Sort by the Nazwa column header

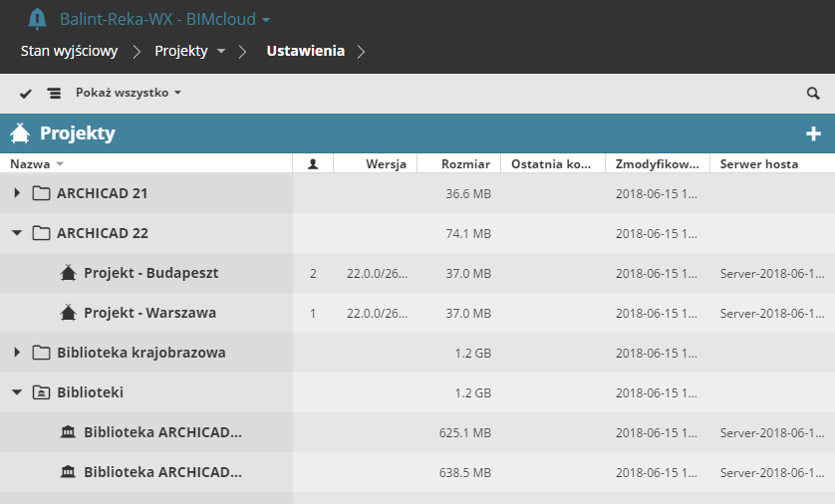(30, 164)
